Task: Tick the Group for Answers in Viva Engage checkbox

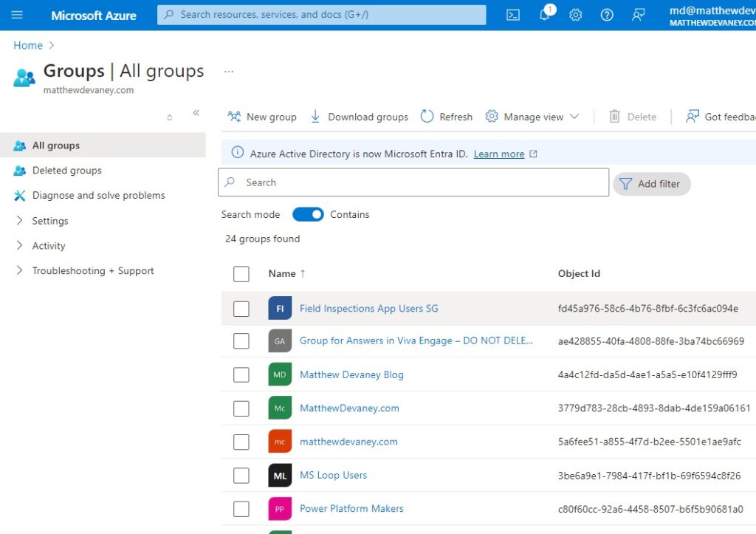Action: click(x=241, y=341)
